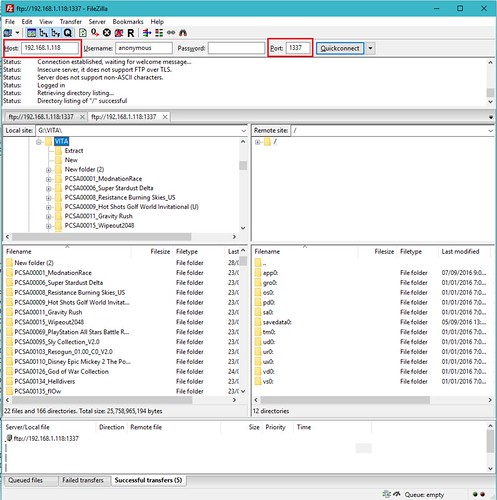Viewport: 497px width, 500px height.
Task: Sort local files by Filename column
Action: tap(68, 252)
